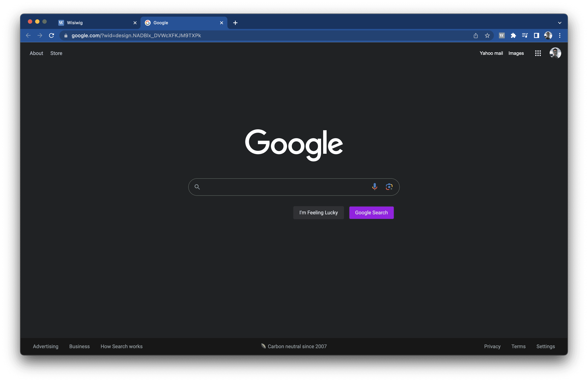588x382 pixels.
Task: Open the Advertising footer link
Action: coord(46,347)
